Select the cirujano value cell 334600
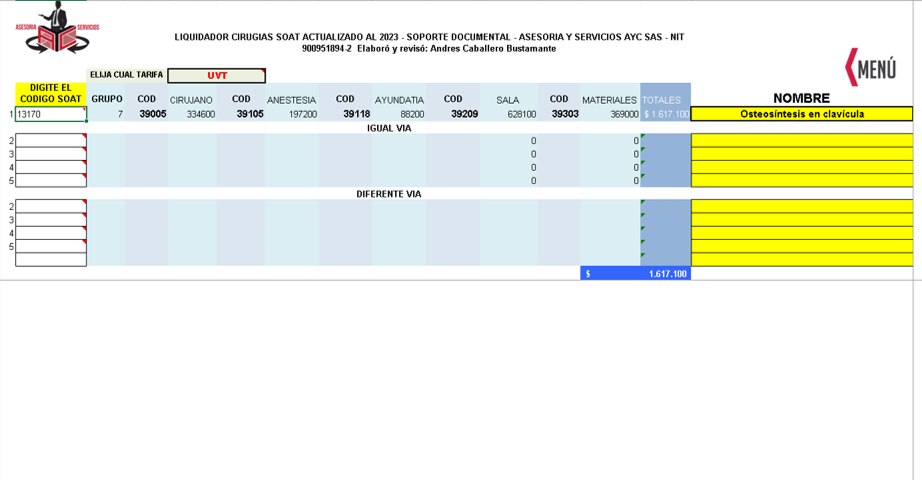The width and height of the screenshot is (922, 480). pos(192,115)
